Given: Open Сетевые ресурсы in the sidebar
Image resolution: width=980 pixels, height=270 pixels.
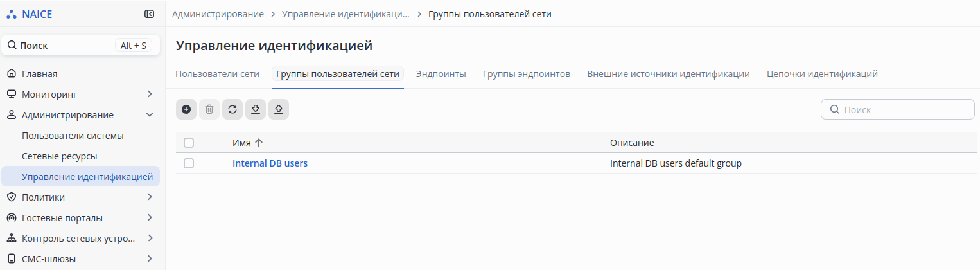Looking at the screenshot, I should (x=59, y=156).
